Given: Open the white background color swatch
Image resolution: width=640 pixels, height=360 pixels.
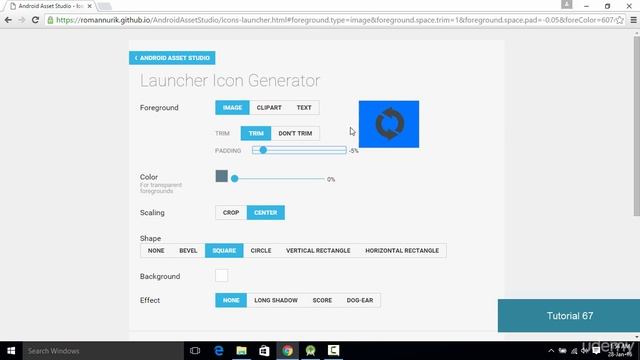Looking at the screenshot, I should [222, 276].
